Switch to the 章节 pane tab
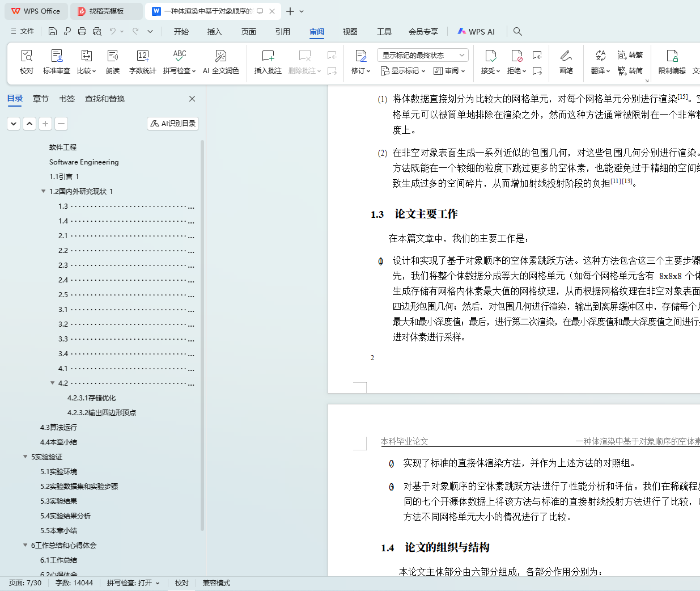 [x=41, y=99]
